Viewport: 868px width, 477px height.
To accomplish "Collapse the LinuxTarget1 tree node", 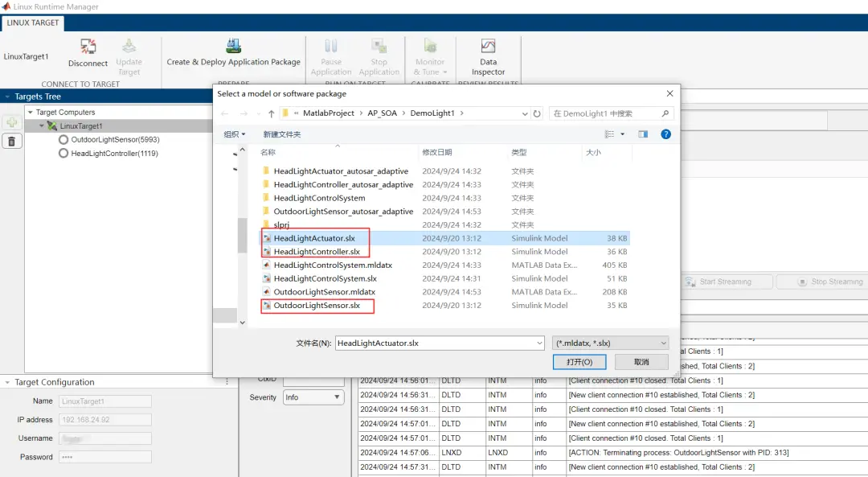I will 42,125.
